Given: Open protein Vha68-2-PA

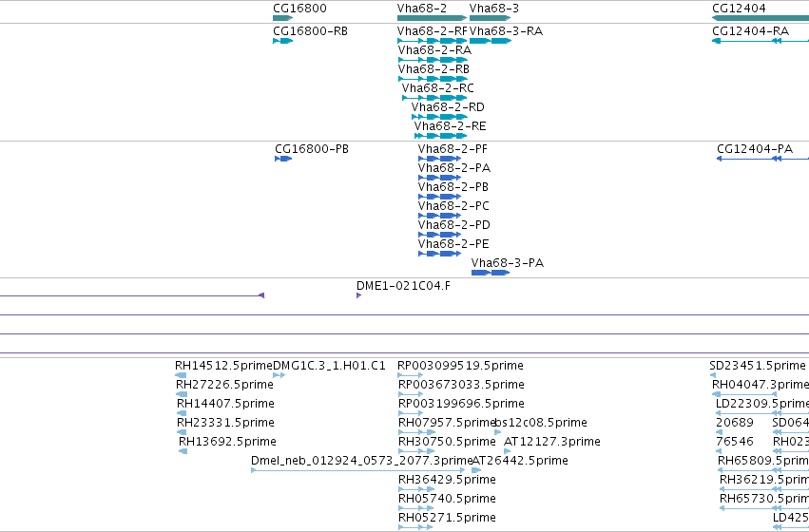Looking at the screenshot, I should pyautogui.click(x=454, y=168).
